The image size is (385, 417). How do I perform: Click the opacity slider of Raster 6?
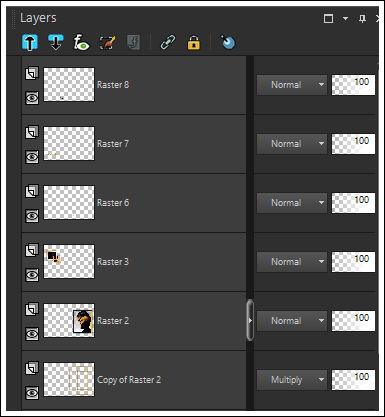click(x=353, y=203)
